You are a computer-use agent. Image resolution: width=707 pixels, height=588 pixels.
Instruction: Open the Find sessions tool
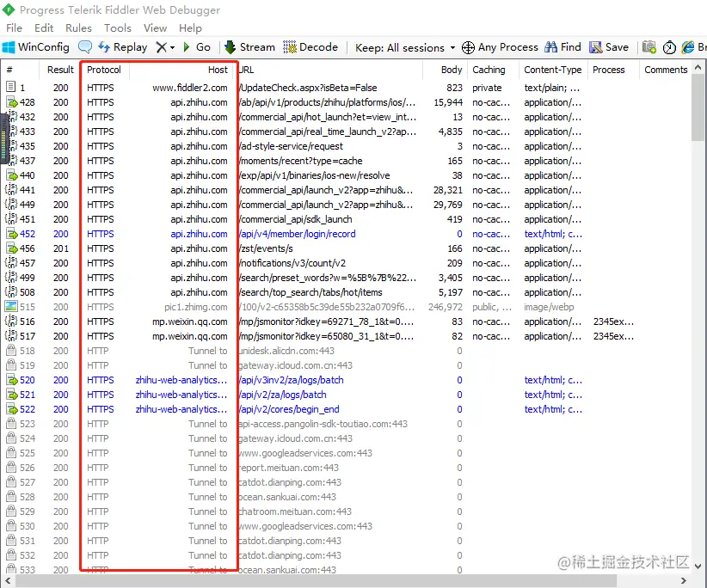click(563, 47)
